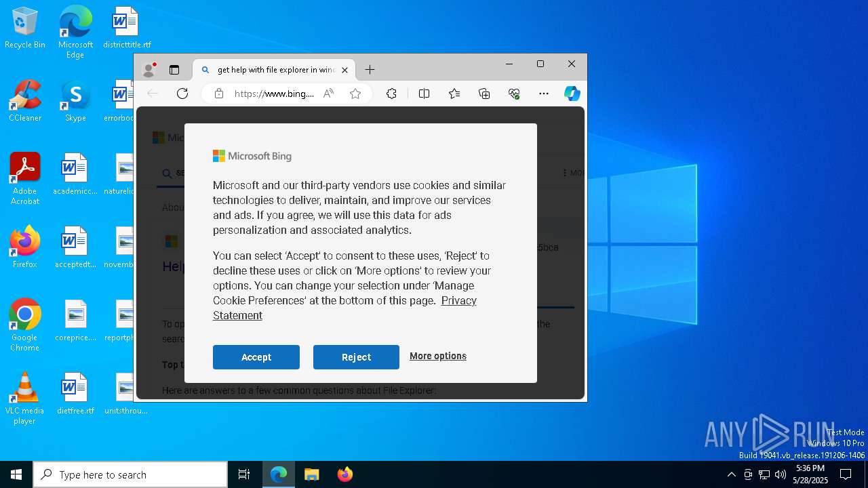Select districttitle.rtf file on desktop

(x=127, y=28)
